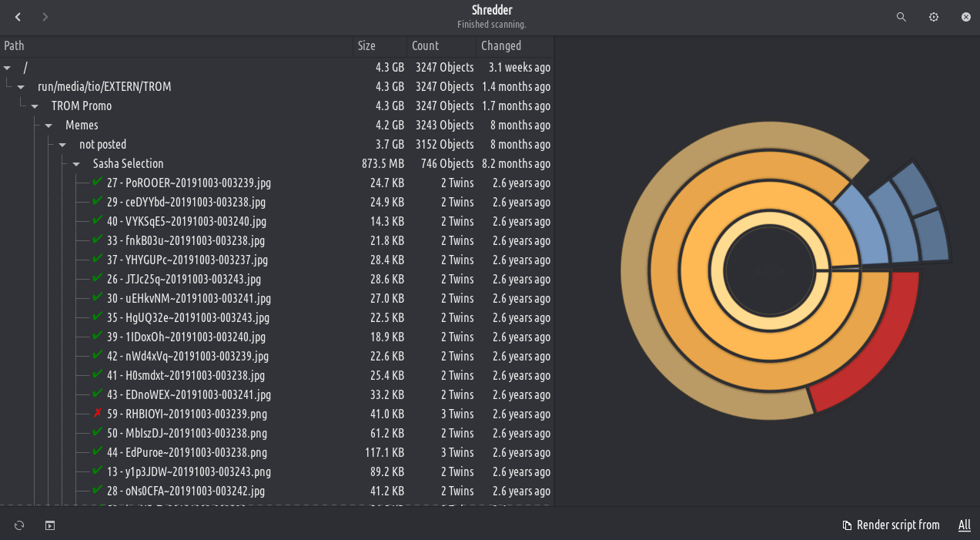
Task: Open the settings gear menu
Action: (x=934, y=17)
